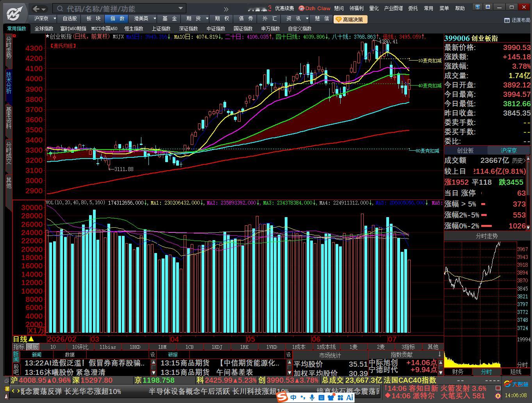The image size is (532, 403).
Task: Open the 领福利 menu
Action: [356, 8]
